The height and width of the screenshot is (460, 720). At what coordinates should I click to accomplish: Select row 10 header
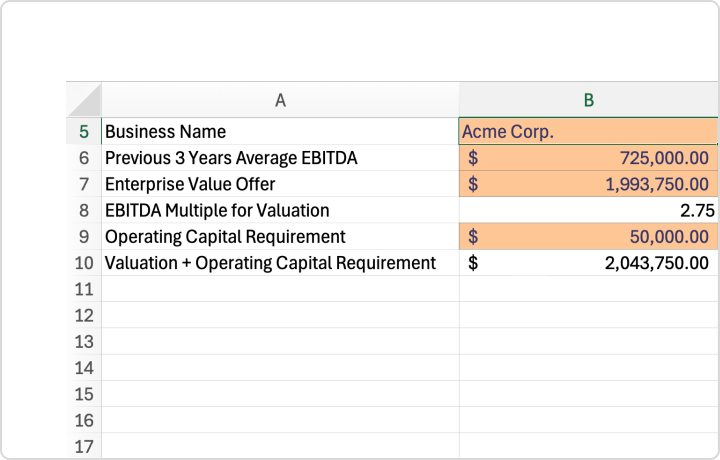click(x=84, y=263)
